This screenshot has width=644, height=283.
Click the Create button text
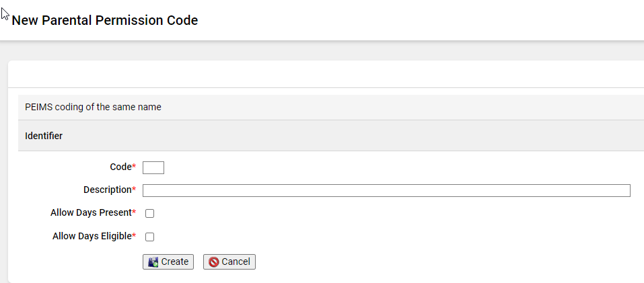pos(174,261)
